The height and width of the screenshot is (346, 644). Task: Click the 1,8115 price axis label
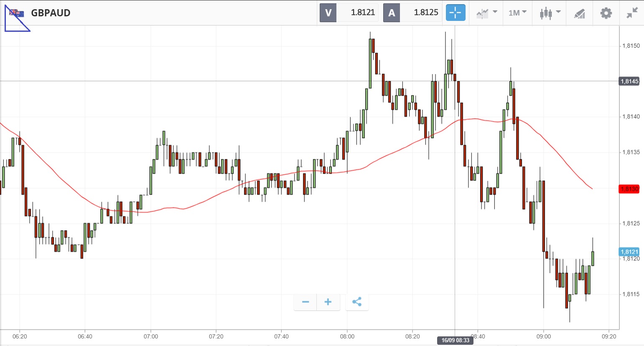pos(631,295)
